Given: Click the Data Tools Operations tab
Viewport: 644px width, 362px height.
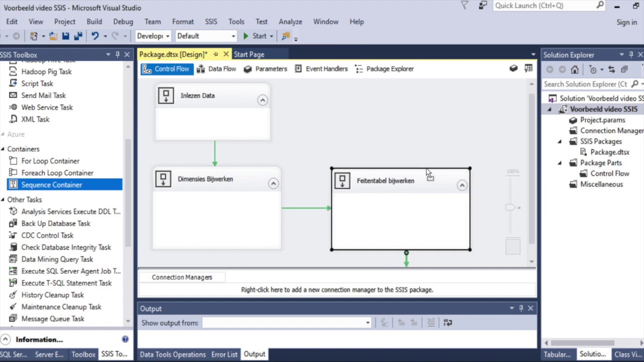Looking at the screenshot, I should (173, 354).
